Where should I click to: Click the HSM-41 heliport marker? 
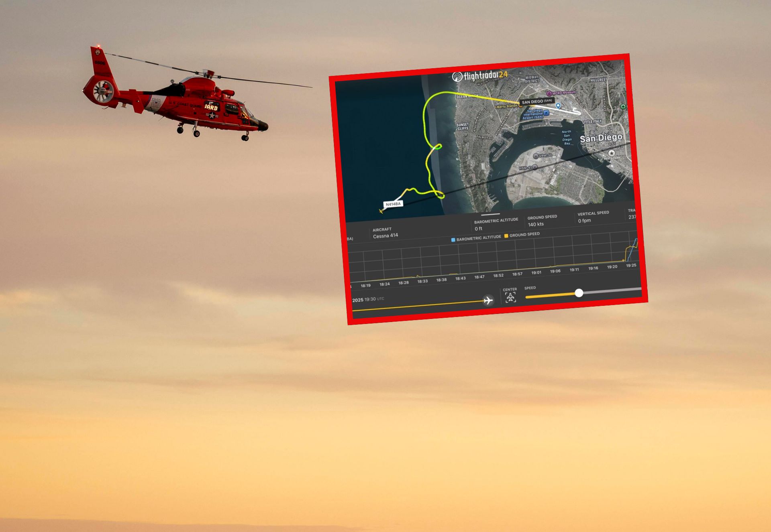pos(535,167)
